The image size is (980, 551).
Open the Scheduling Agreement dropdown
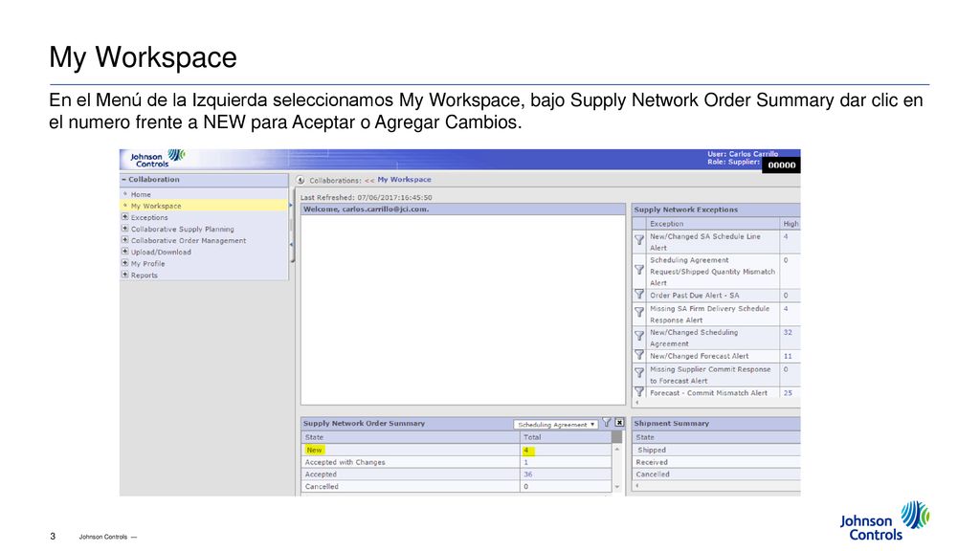556,424
